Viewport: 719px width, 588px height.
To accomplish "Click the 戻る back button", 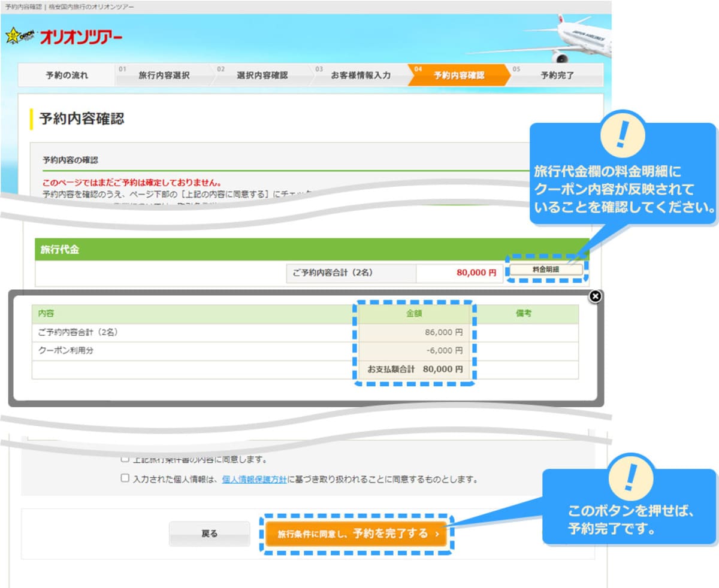I will (210, 534).
